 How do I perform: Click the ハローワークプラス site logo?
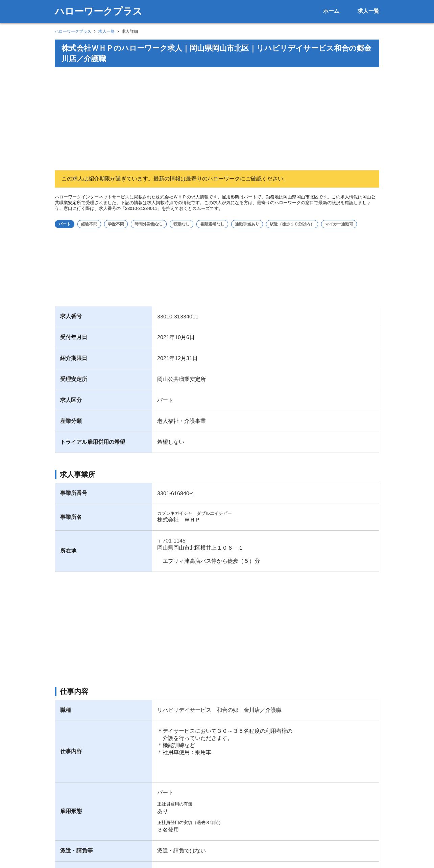[x=98, y=11]
